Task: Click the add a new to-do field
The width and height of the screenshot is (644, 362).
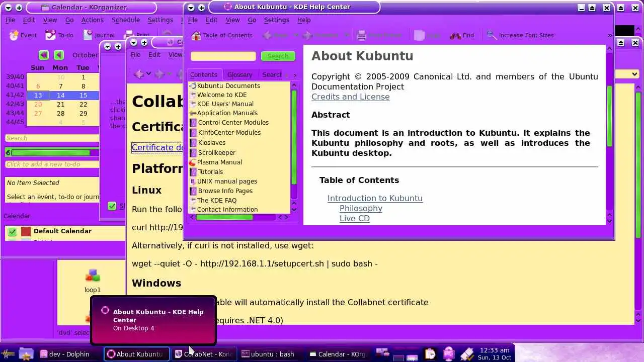Action: (52, 164)
